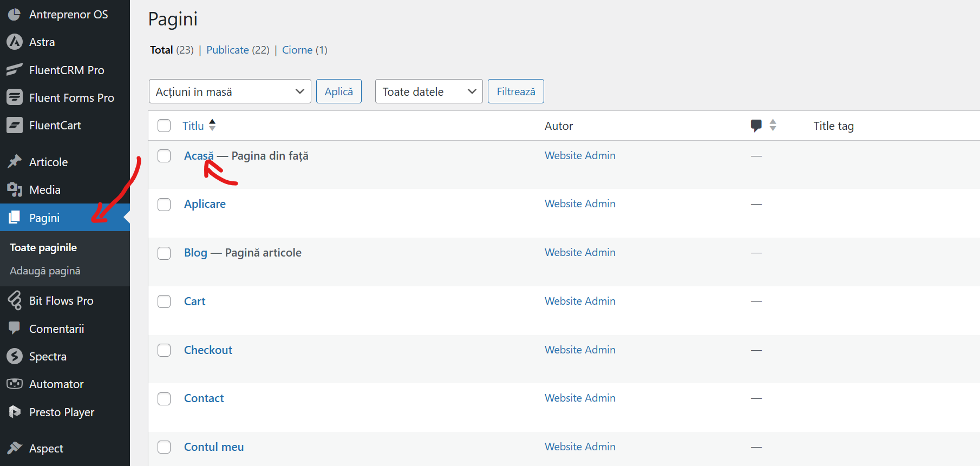The image size is (980, 466).
Task: Go to Adaugă pagină submenu item
Action: (x=45, y=271)
